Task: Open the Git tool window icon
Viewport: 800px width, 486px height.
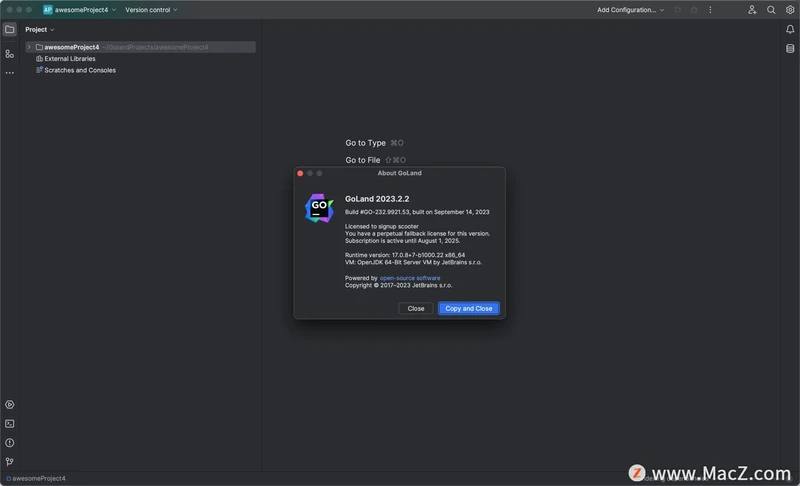Action: (x=10, y=462)
